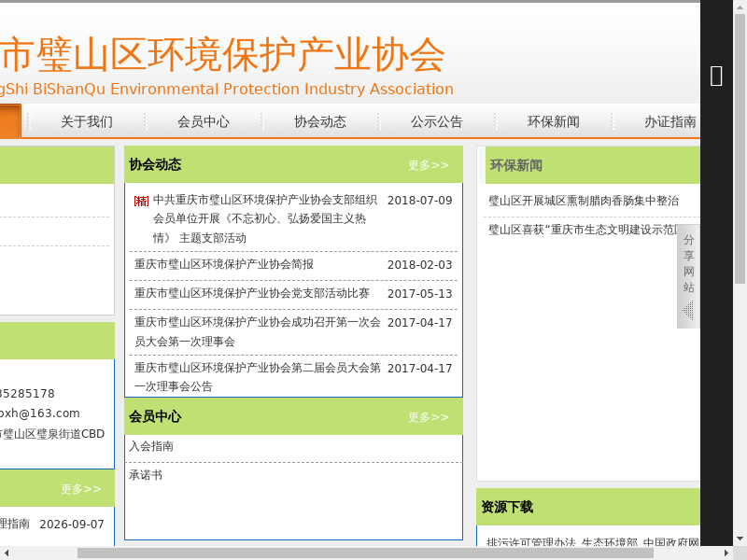
Task: Click the date 2017-05-13
Action: coord(419,294)
